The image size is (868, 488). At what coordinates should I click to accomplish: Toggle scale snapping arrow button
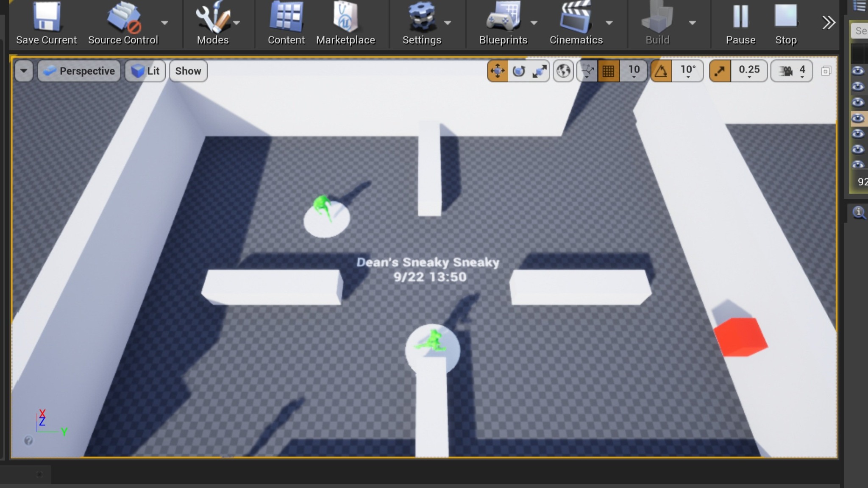click(720, 71)
